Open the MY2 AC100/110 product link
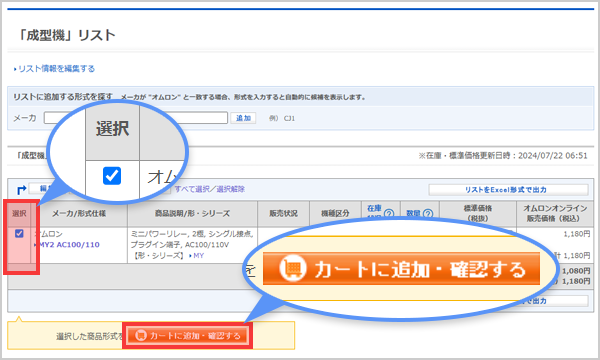This screenshot has height=360, width=600. point(70,245)
